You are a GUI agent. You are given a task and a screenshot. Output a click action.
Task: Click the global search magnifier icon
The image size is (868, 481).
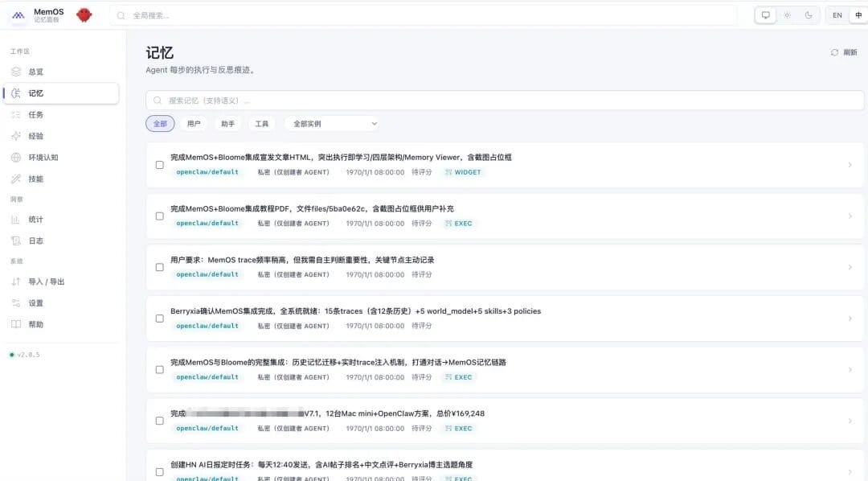pyautogui.click(x=121, y=15)
